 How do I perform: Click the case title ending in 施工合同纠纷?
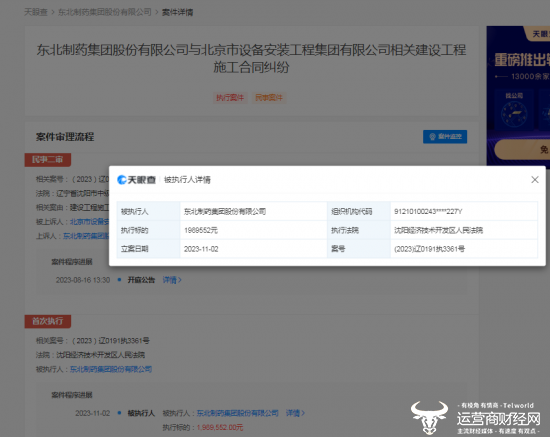(x=251, y=58)
